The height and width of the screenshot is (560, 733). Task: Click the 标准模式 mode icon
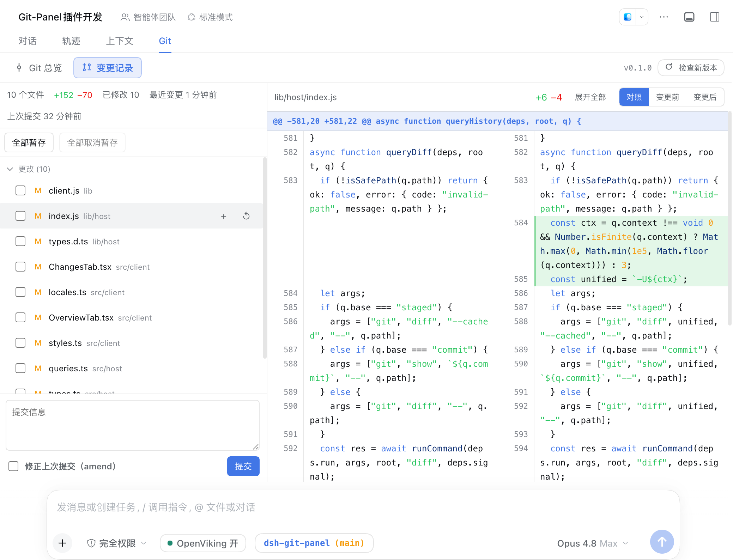pos(192,17)
